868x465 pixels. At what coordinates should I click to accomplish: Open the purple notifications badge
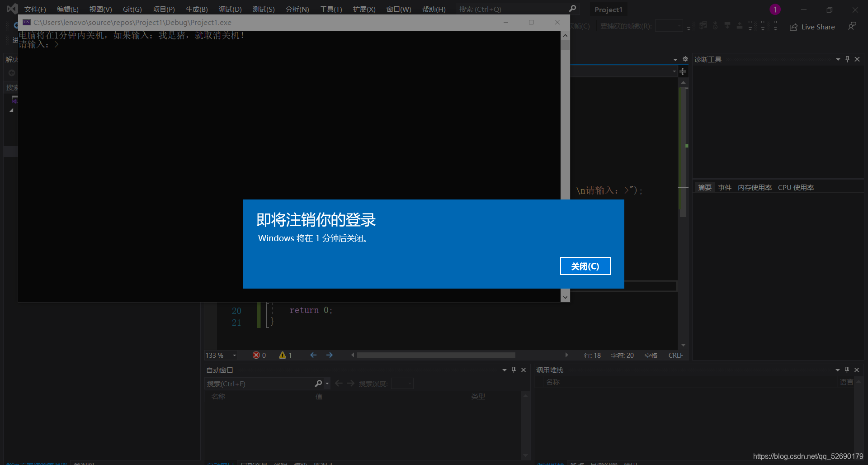coord(775,9)
